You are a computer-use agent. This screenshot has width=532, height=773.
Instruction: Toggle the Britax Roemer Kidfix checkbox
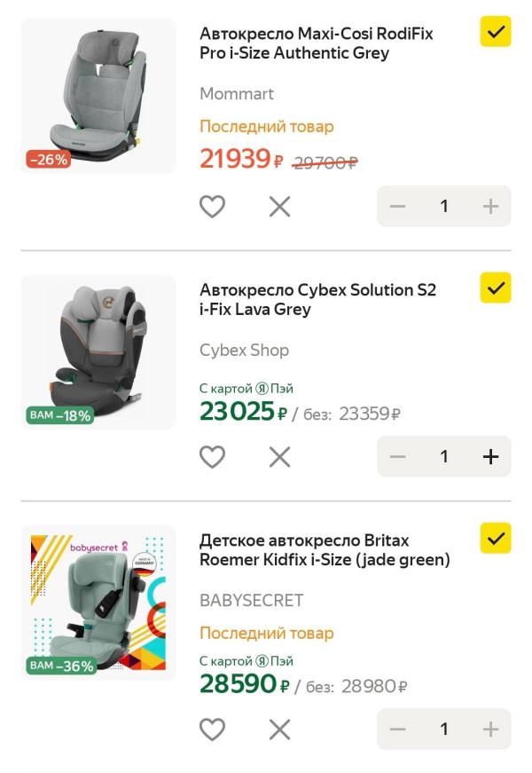point(496,538)
